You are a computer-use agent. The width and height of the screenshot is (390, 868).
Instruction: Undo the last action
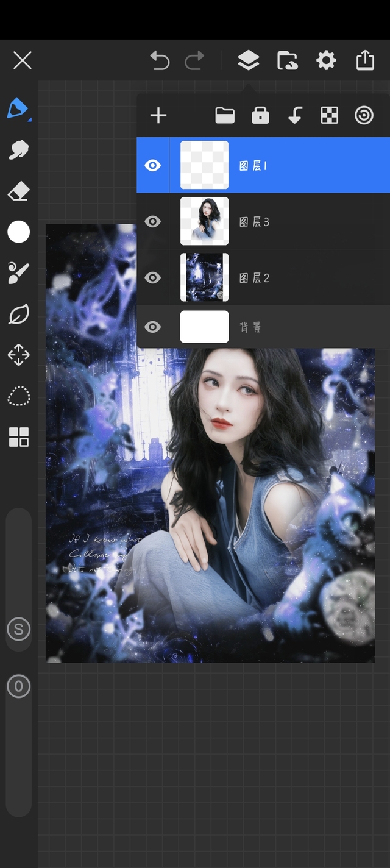(160, 60)
